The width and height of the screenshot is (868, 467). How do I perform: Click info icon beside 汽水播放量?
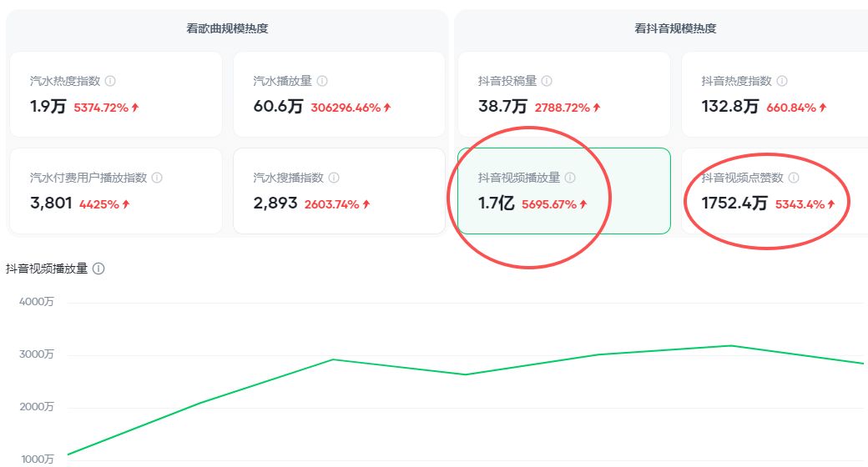pyautogui.click(x=322, y=81)
